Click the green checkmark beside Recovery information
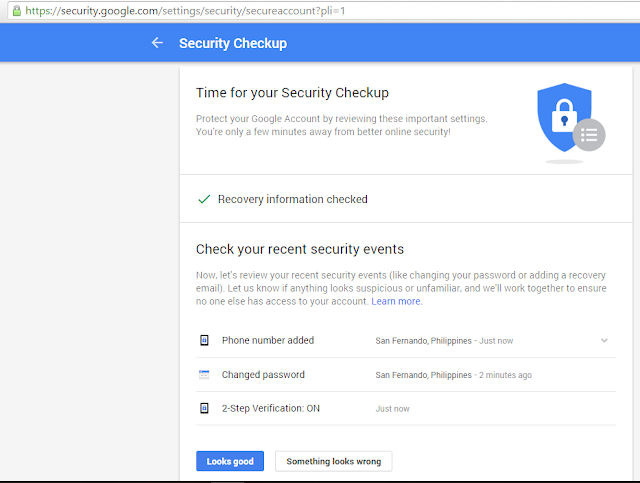640x483 pixels. coord(204,199)
